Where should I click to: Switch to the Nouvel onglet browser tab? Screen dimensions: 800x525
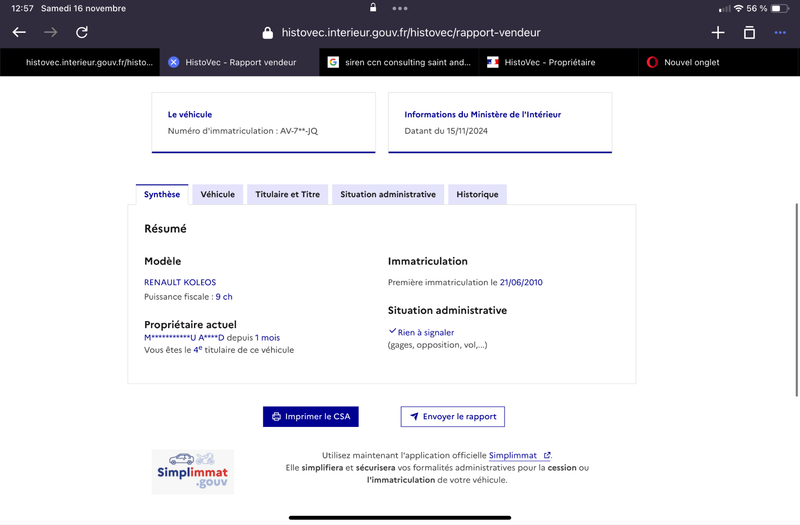[718, 62]
